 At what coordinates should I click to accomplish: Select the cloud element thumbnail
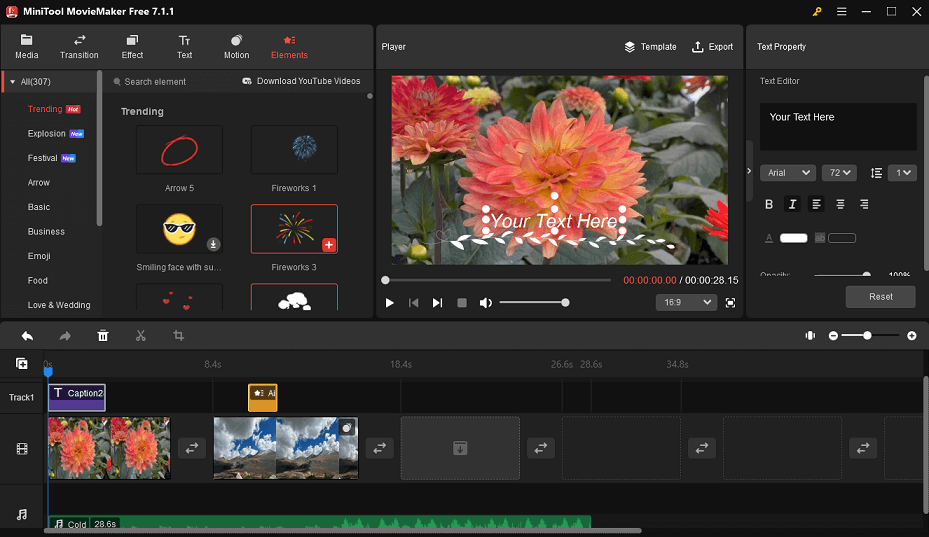coord(294,298)
